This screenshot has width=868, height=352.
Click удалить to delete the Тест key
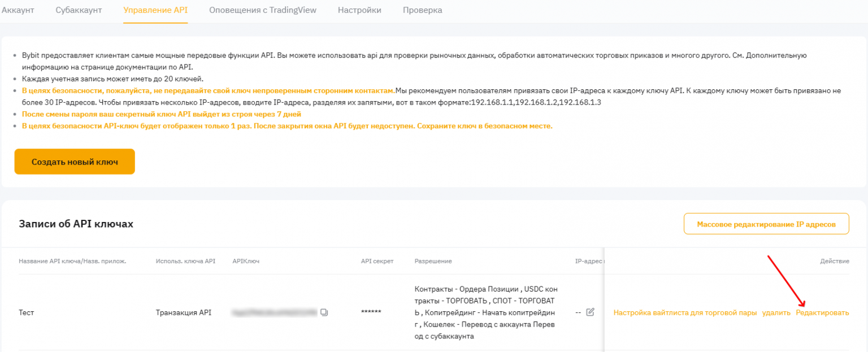pyautogui.click(x=776, y=312)
